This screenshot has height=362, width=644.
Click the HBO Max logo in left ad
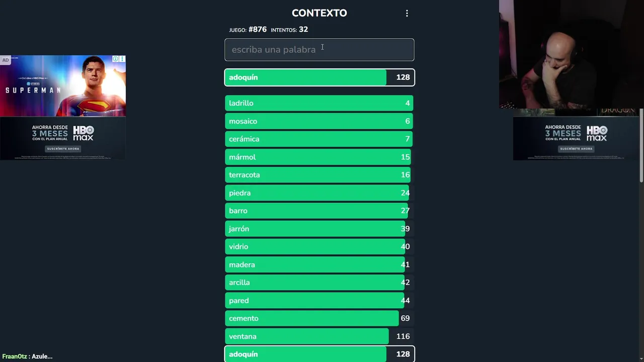coord(84,133)
